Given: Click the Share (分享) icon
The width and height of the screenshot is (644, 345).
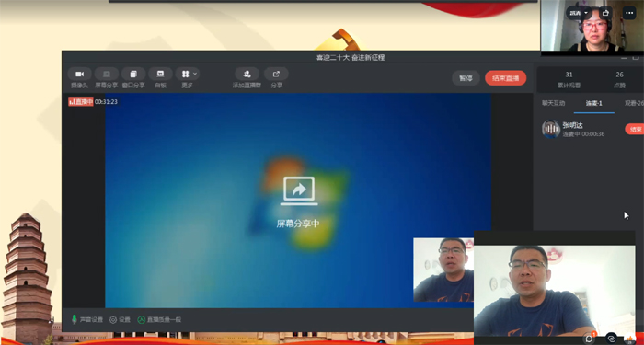Looking at the screenshot, I should [x=276, y=74].
